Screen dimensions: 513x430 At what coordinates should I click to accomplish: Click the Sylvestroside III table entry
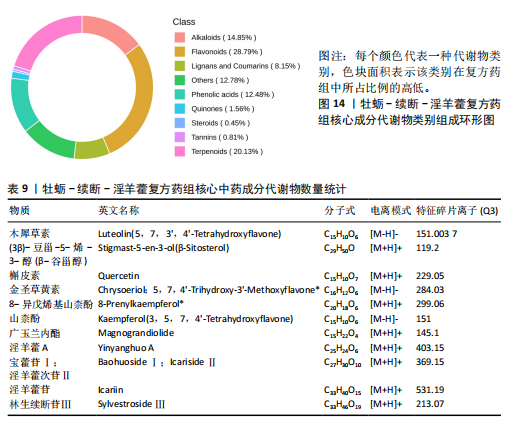[131, 404]
